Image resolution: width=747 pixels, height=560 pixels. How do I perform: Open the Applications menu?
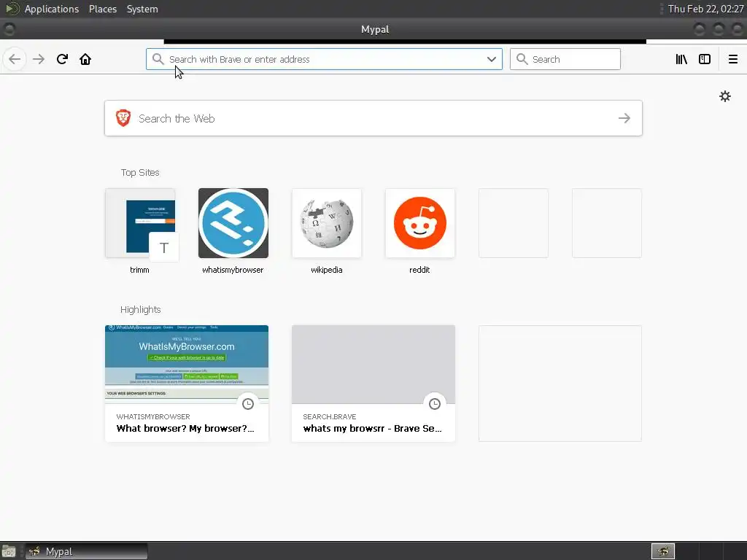tap(52, 9)
